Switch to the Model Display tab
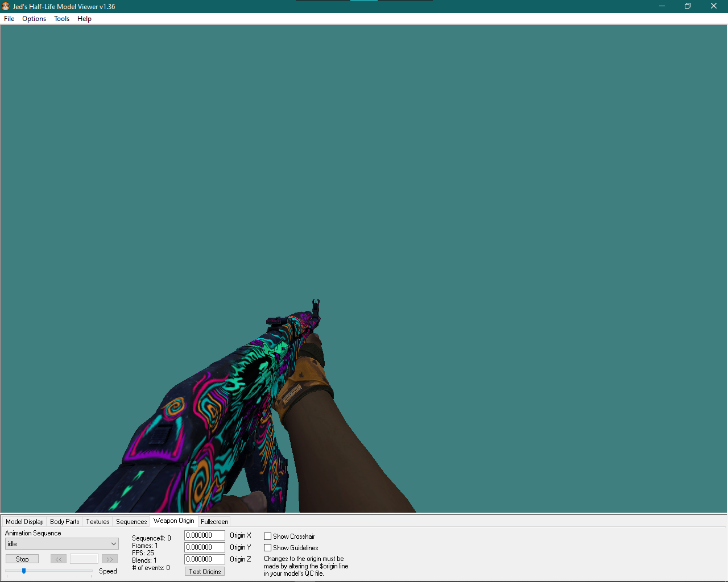The height and width of the screenshot is (582, 728). [x=24, y=522]
